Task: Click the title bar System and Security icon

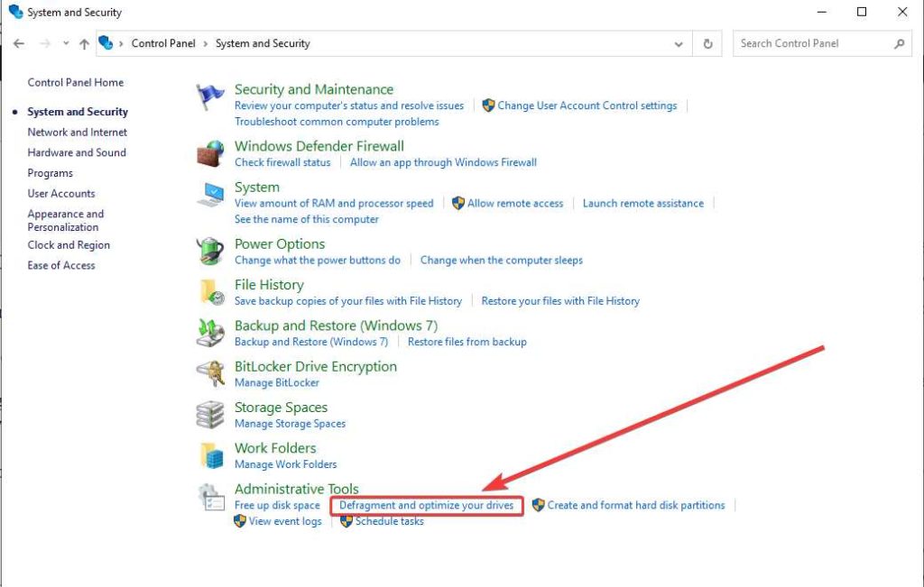Action: tap(15, 12)
